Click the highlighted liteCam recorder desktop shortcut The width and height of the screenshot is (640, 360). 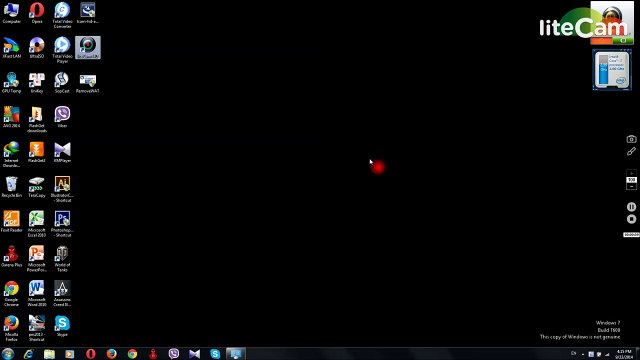(x=88, y=48)
